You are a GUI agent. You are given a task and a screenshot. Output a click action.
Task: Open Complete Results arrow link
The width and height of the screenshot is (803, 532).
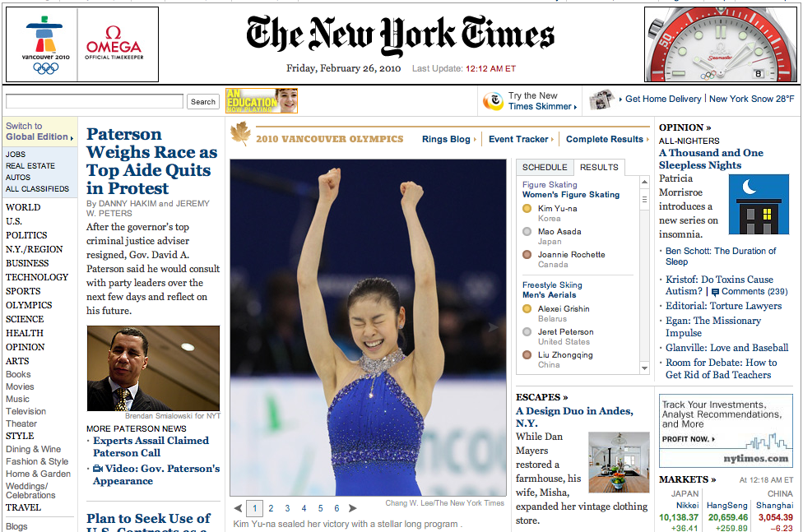[x=607, y=140]
